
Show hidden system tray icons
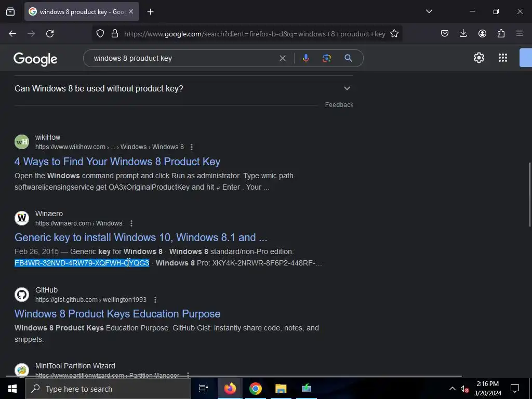click(x=453, y=389)
